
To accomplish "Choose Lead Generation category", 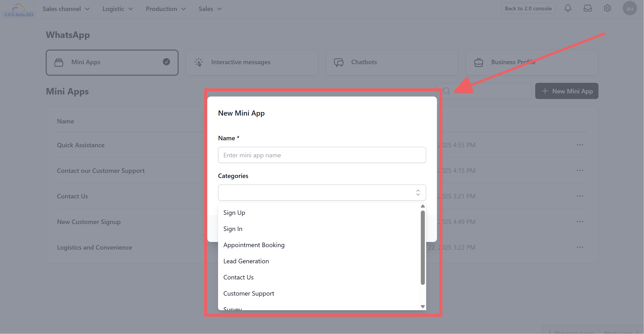I will coord(319,261).
